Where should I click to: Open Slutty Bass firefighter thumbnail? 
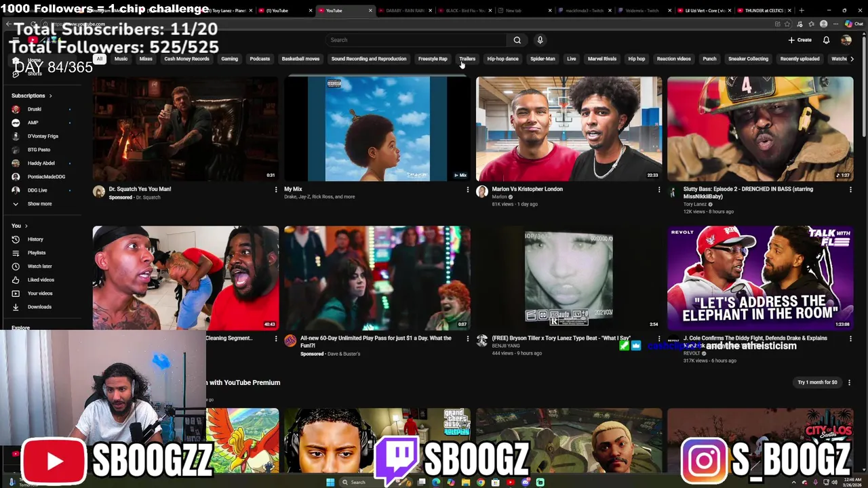pos(760,129)
